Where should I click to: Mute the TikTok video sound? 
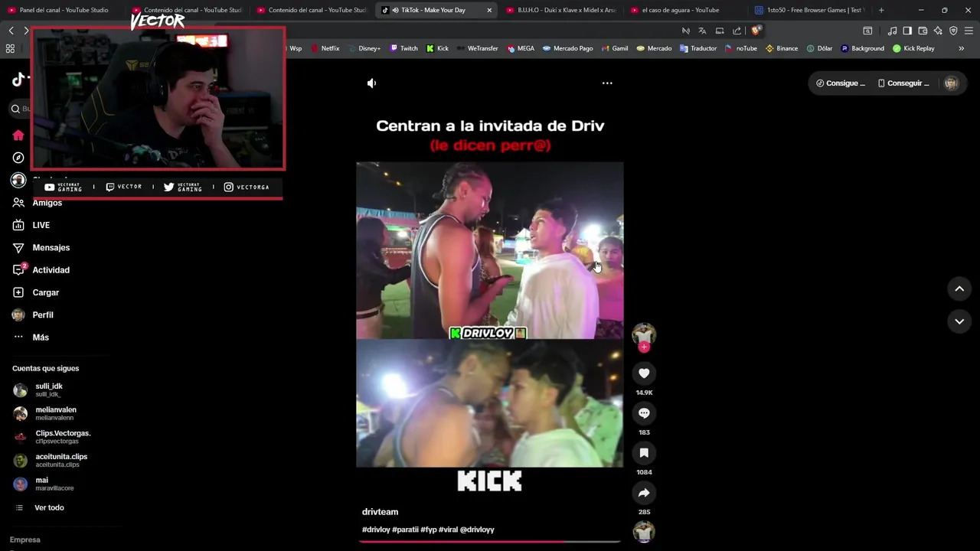371,83
